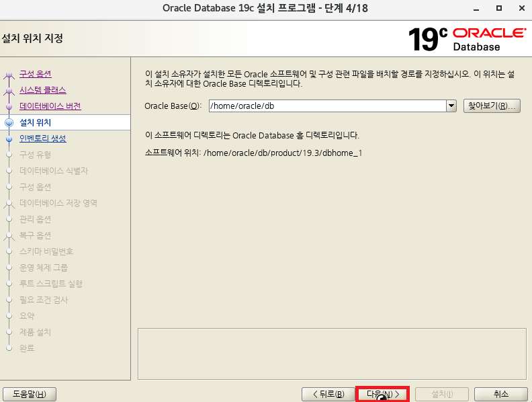Open the 구성 옵션 step link
Screen dimensions: 532x402
(36, 74)
